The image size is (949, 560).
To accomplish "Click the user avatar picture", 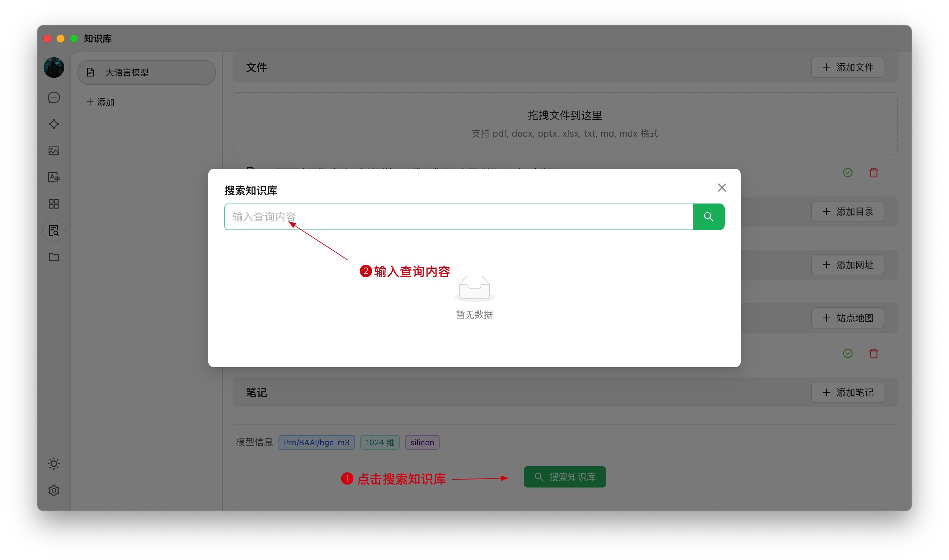I will click(x=54, y=68).
